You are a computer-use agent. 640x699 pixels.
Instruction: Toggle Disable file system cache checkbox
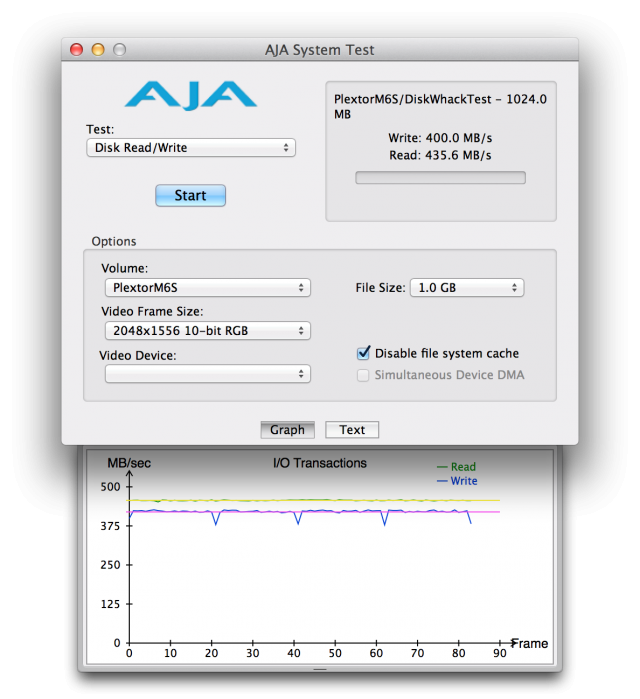click(363, 353)
